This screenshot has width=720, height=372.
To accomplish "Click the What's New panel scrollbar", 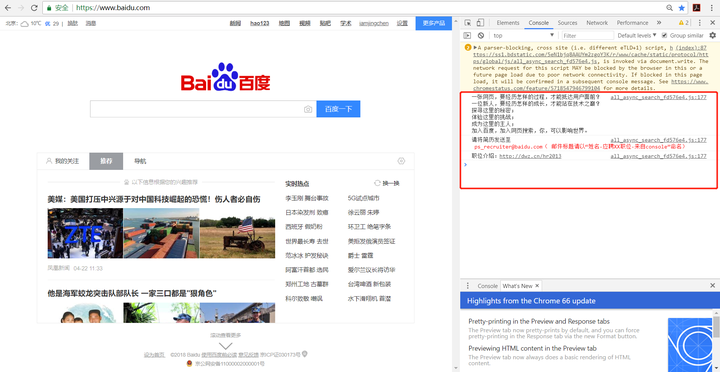I will 716,326.
